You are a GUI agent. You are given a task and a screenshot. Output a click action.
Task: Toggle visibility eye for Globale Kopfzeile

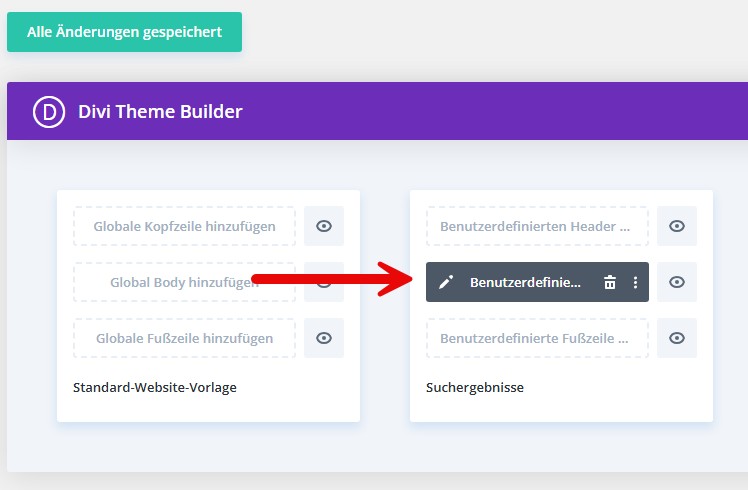click(x=324, y=226)
